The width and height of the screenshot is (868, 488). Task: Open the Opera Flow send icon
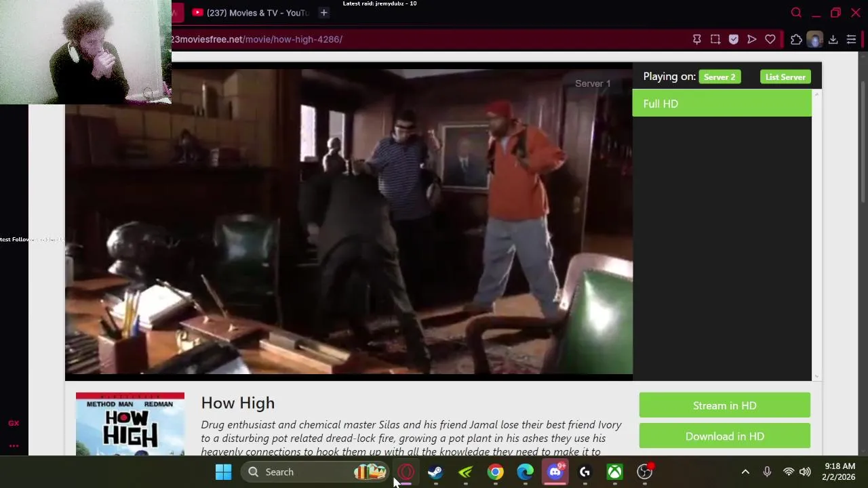(x=751, y=39)
